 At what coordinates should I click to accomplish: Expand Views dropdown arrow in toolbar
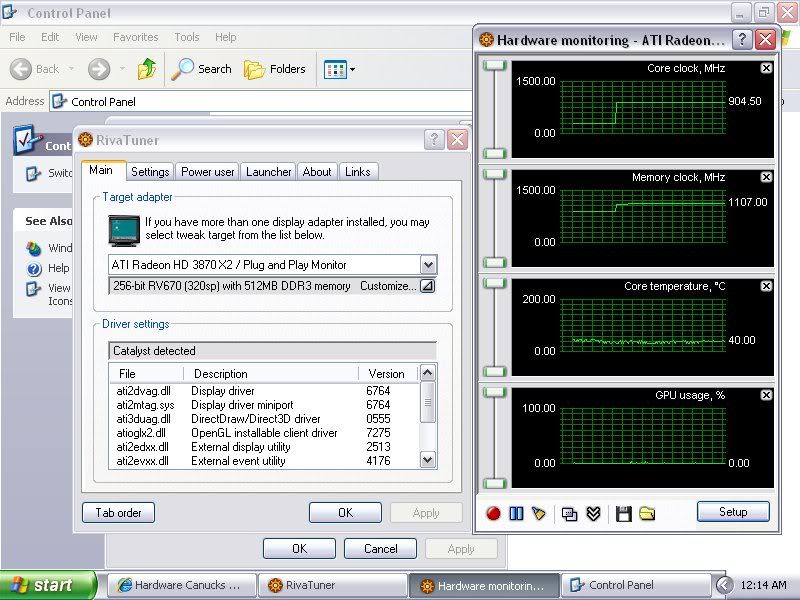352,69
